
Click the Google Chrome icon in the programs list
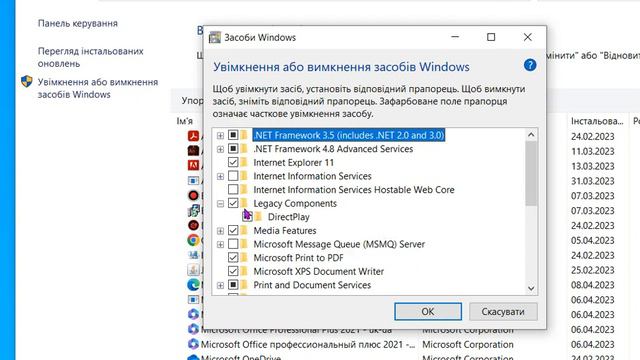pos(193,240)
